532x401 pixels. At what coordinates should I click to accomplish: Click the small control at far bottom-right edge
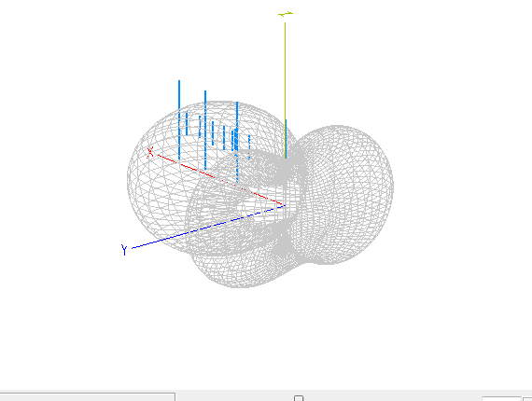coord(527,398)
